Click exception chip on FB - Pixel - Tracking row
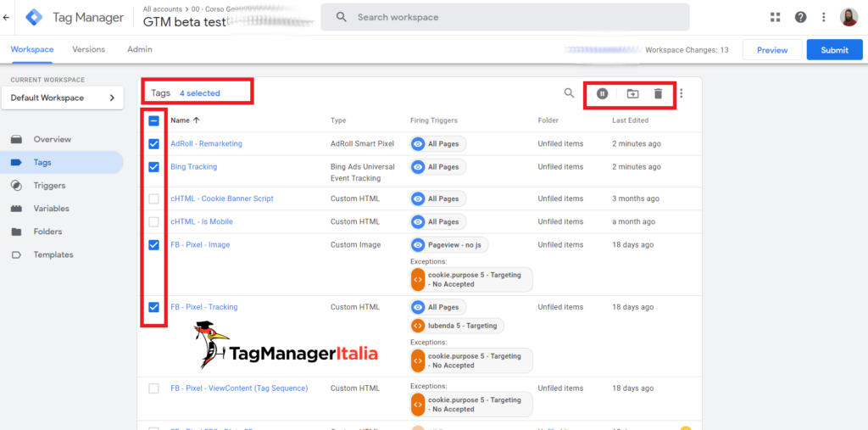 [x=471, y=360]
